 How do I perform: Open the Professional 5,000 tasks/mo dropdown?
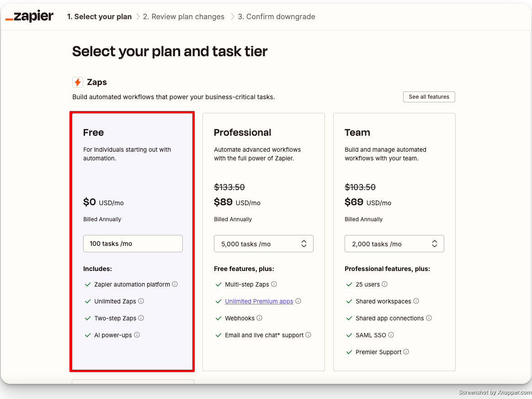pos(264,244)
